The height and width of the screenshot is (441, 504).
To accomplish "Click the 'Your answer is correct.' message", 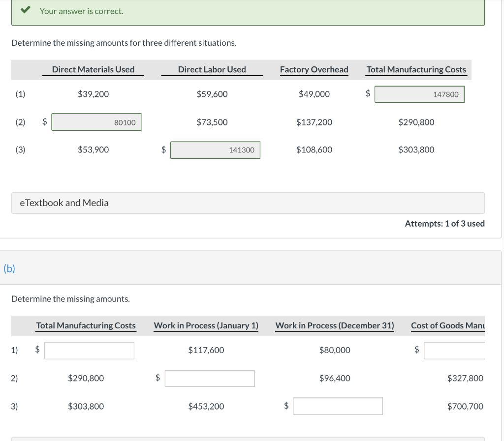I will point(81,11).
